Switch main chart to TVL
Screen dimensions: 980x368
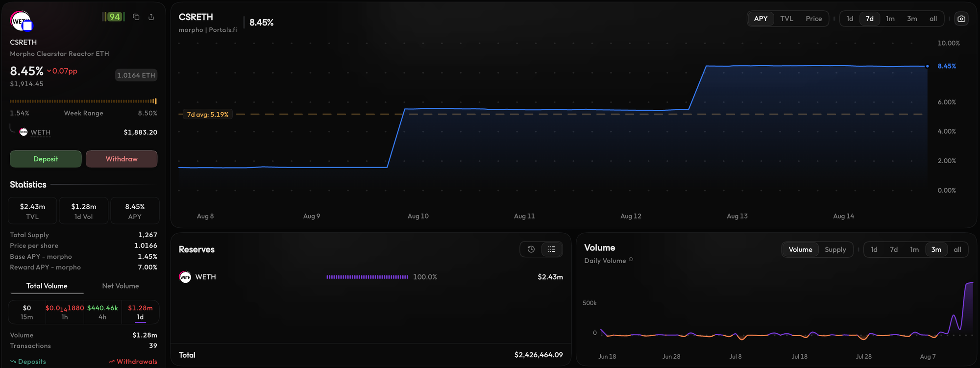coord(786,19)
